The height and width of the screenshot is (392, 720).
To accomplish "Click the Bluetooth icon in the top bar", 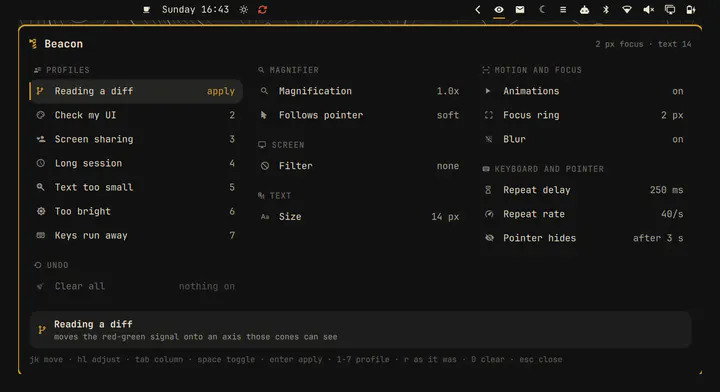I will [x=606, y=10].
